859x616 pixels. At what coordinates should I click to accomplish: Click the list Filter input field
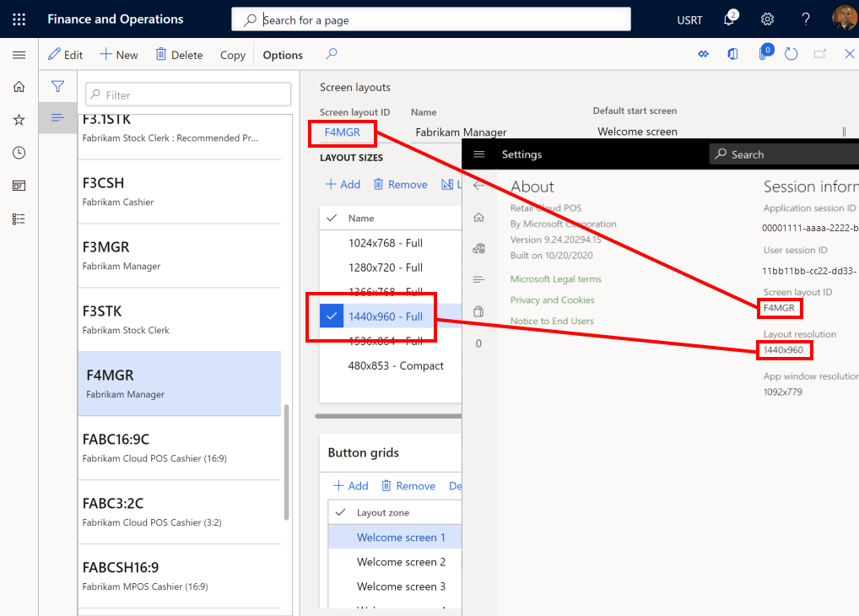click(x=188, y=95)
